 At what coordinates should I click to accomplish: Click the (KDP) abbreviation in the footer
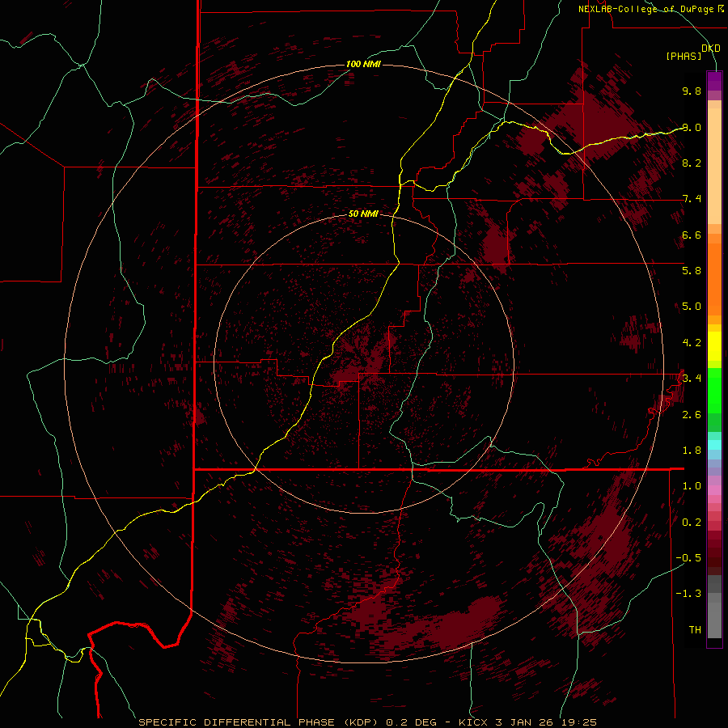pyautogui.click(x=361, y=722)
